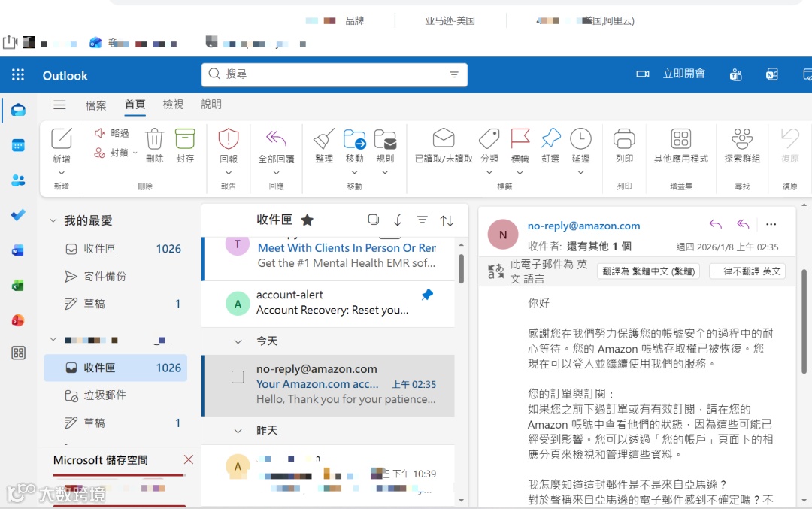Open account-alert Account Recovery message
This screenshot has width=812, height=509.
328,304
